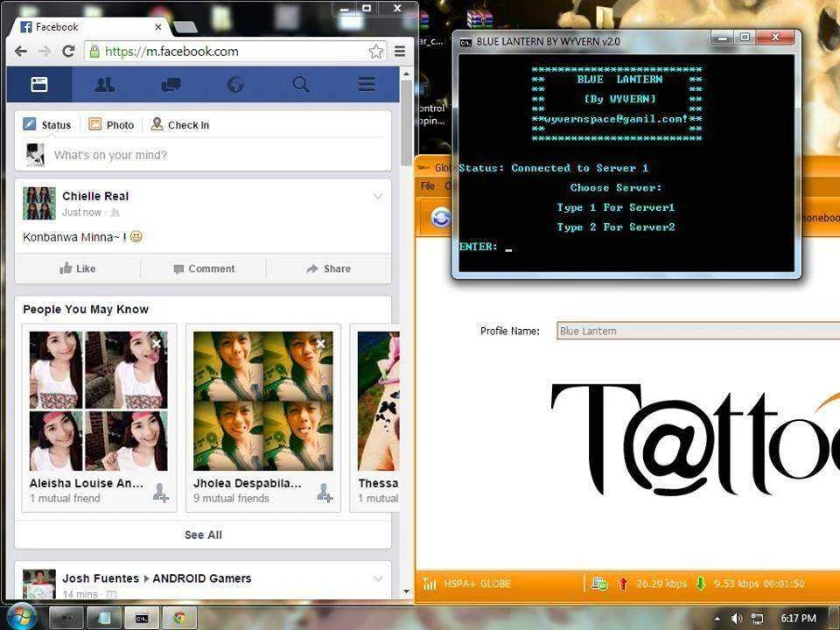The image size is (840, 630).
Task: Dismiss Jholea Despabila suggestion with X
Action: pyautogui.click(x=320, y=344)
